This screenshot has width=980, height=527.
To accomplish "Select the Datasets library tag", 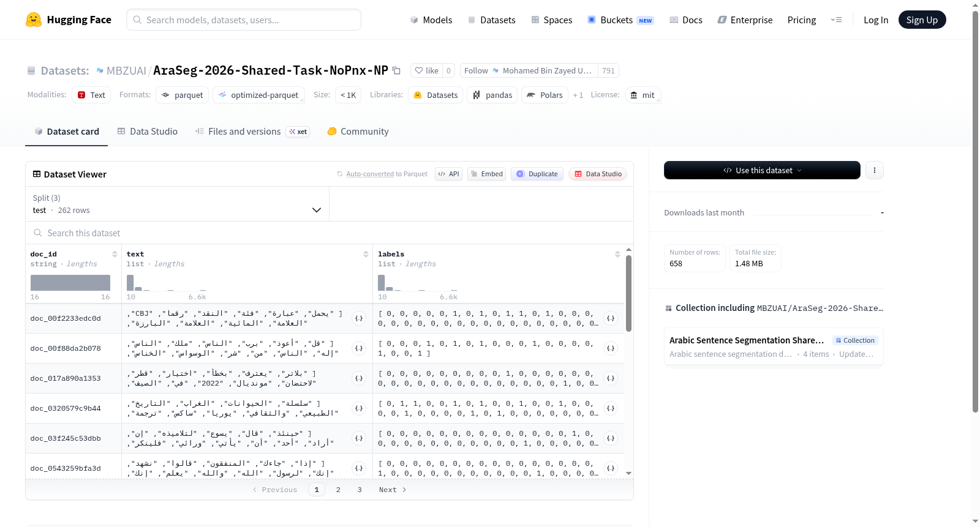I will tap(435, 95).
